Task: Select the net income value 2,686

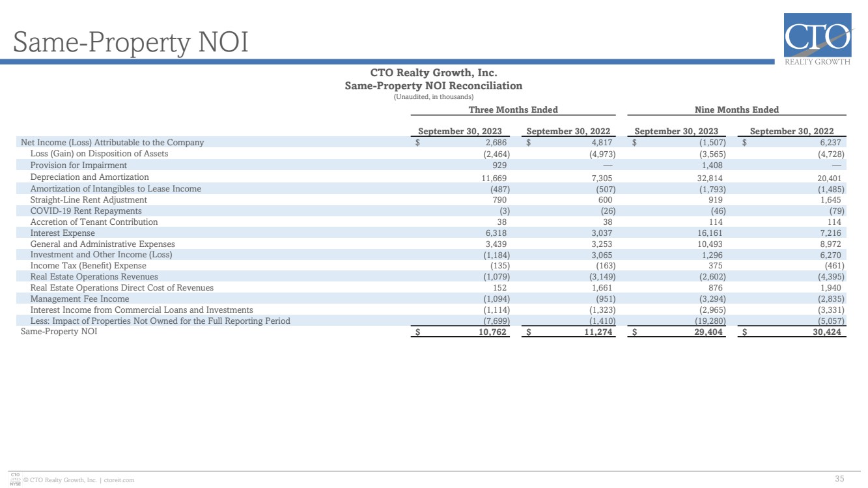Action: pyautogui.click(x=495, y=143)
